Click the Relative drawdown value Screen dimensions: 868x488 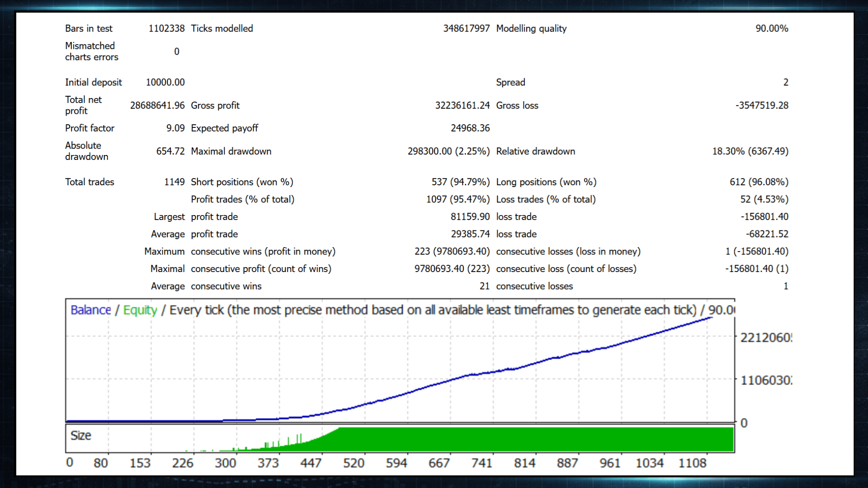click(750, 151)
